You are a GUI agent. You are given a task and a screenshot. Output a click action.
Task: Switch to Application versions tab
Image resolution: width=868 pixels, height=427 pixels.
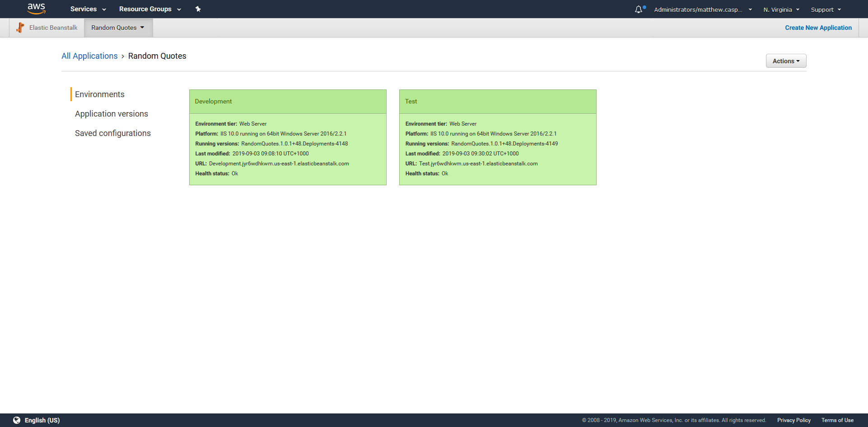(112, 114)
